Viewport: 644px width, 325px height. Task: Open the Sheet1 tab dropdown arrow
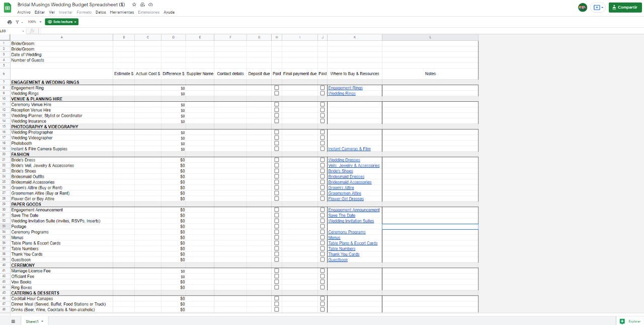42,321
